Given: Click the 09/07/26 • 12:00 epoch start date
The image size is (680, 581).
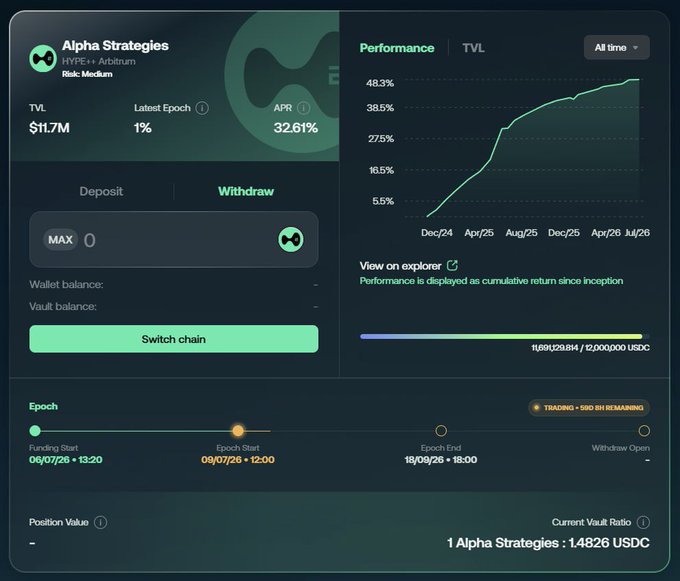Looking at the screenshot, I should [238, 460].
